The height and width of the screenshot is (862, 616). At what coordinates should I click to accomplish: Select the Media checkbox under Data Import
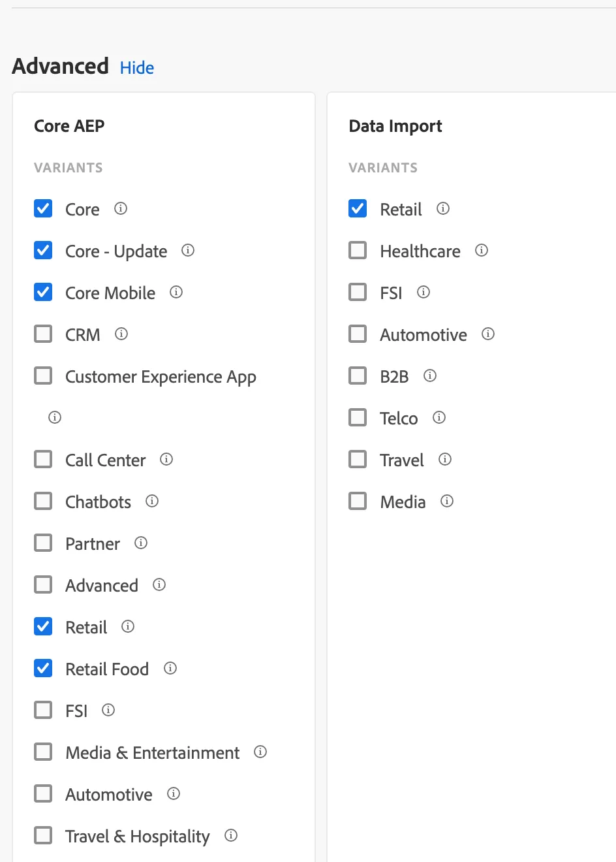pos(358,501)
